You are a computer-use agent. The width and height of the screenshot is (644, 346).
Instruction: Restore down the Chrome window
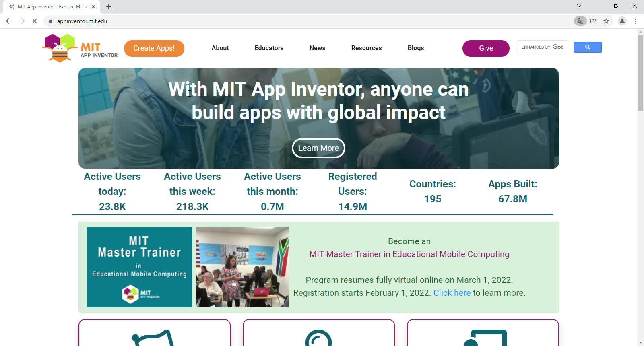tap(616, 6)
